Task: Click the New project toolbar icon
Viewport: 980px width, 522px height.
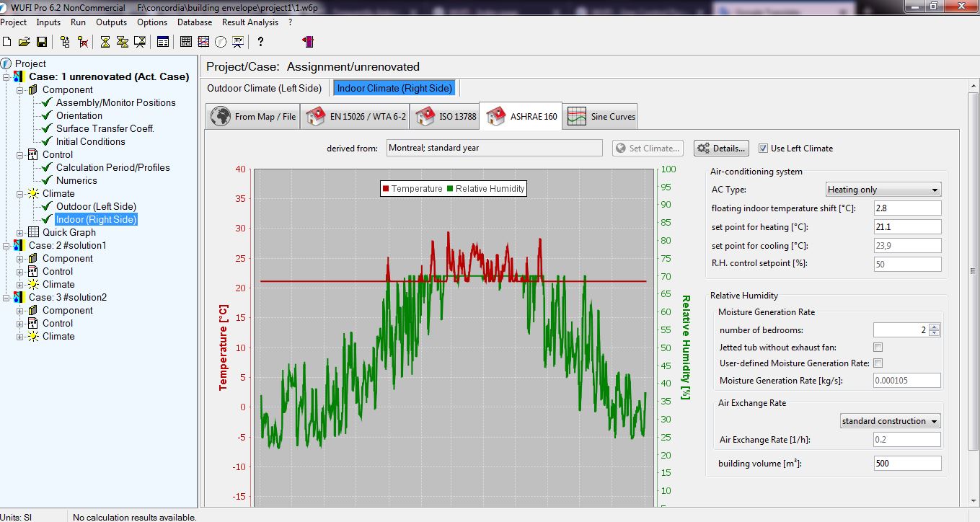Action: coord(7,42)
